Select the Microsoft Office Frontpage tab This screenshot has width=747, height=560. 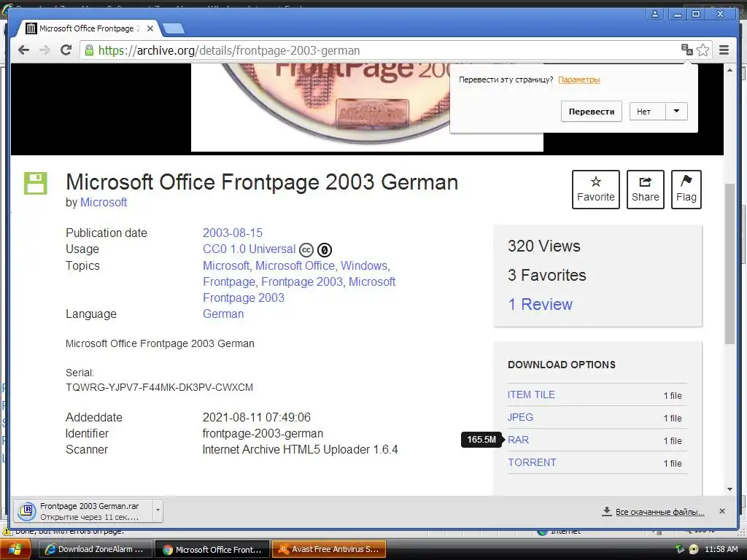click(89, 28)
